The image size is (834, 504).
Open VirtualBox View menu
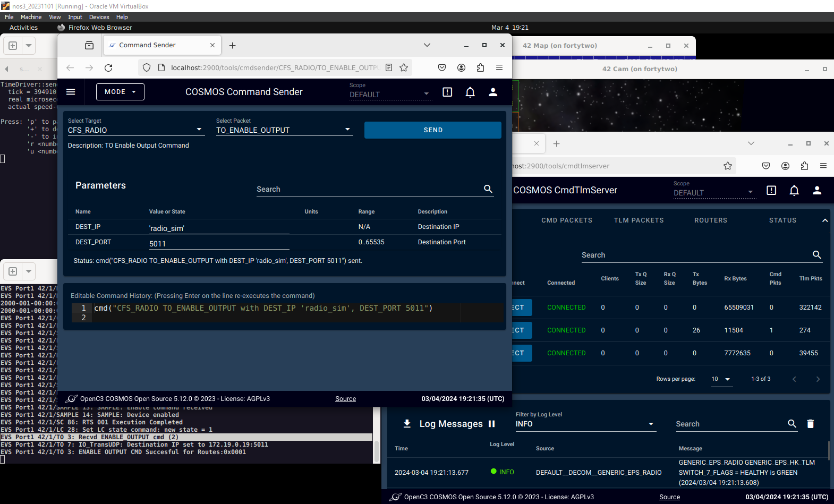55,17
